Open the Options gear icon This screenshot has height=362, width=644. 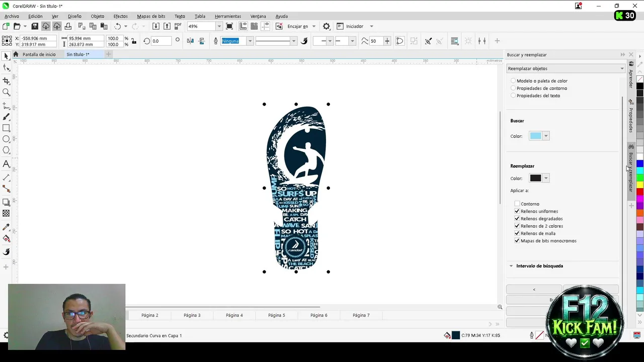[327, 26]
